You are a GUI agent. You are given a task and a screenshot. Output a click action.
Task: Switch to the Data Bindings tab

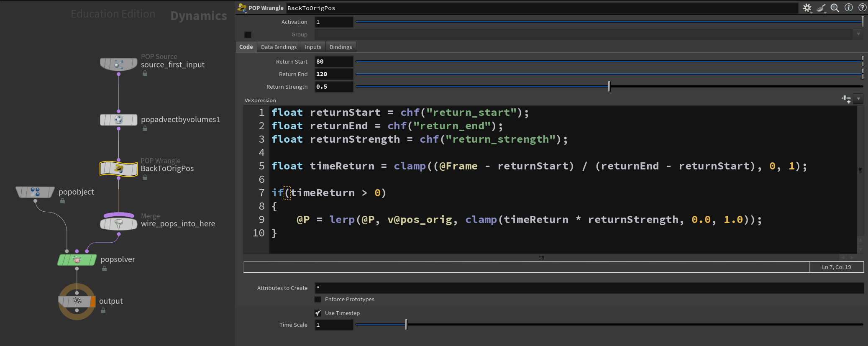tap(279, 47)
